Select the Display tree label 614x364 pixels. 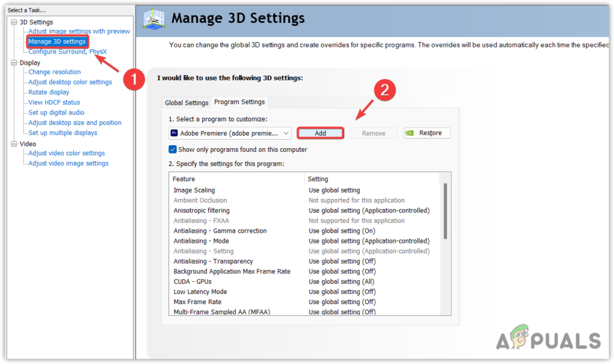coord(30,63)
